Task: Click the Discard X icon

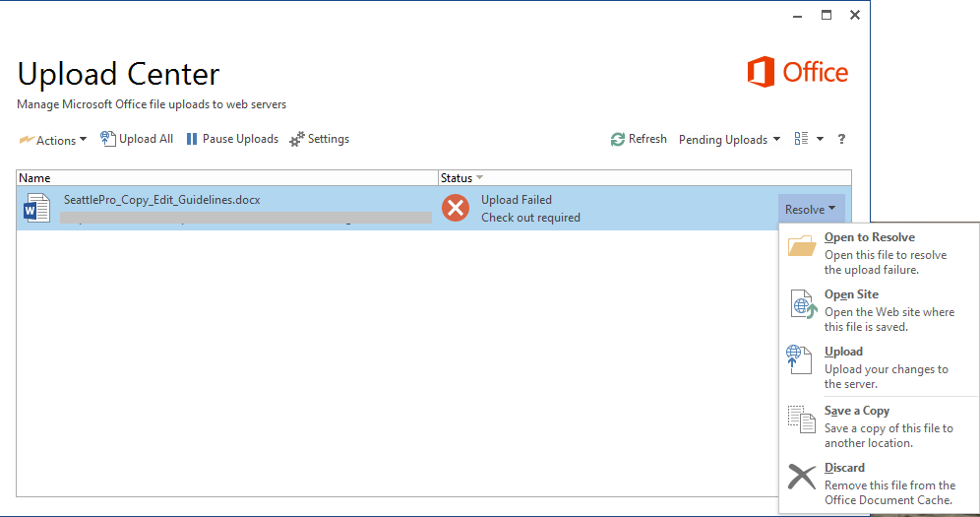Action: point(802,477)
